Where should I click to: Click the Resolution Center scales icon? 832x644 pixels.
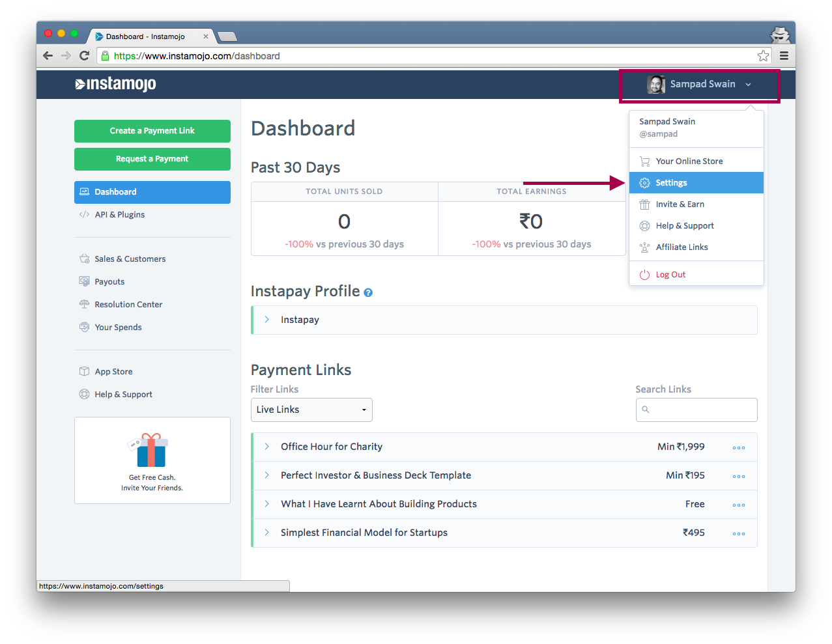coord(84,304)
